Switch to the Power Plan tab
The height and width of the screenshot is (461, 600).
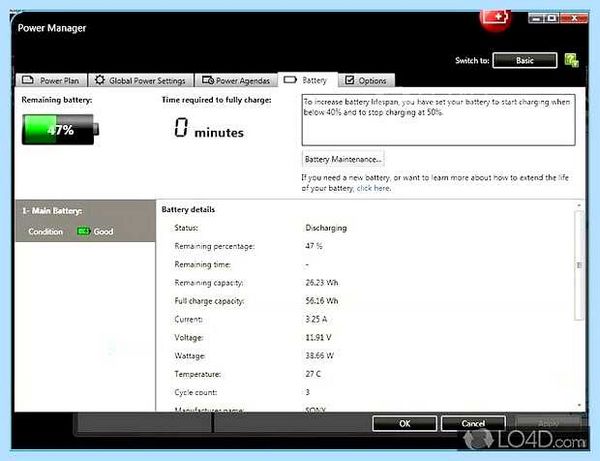pos(51,80)
